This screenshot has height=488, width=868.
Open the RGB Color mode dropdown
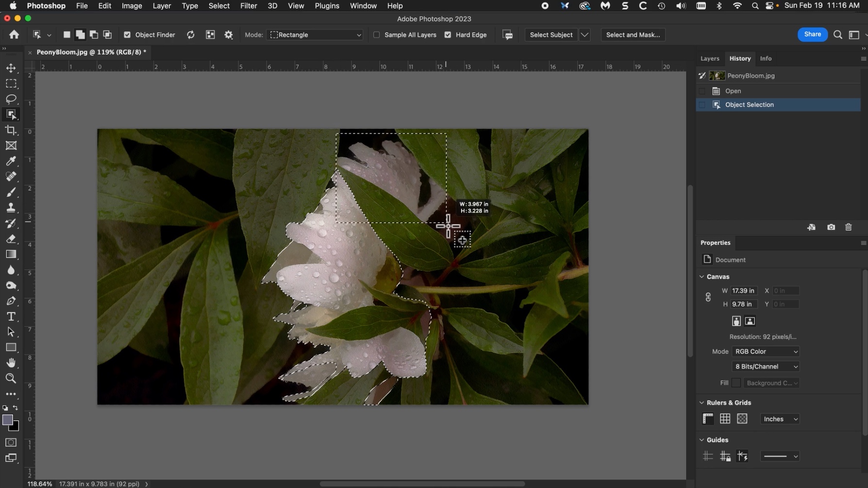766,352
